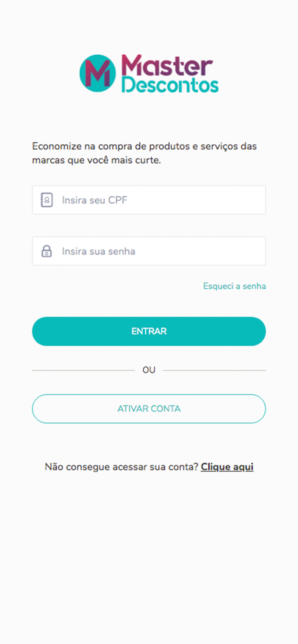Click the contact book icon in CPF field

point(46,200)
